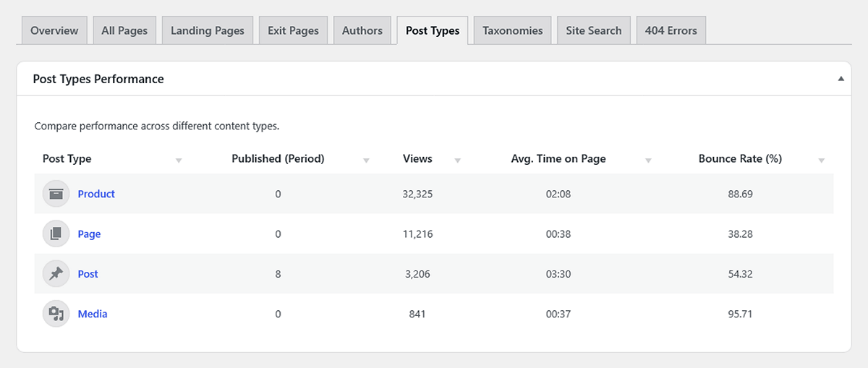Click Post bounce rate 54.32
The height and width of the screenshot is (368, 868).
tap(740, 274)
